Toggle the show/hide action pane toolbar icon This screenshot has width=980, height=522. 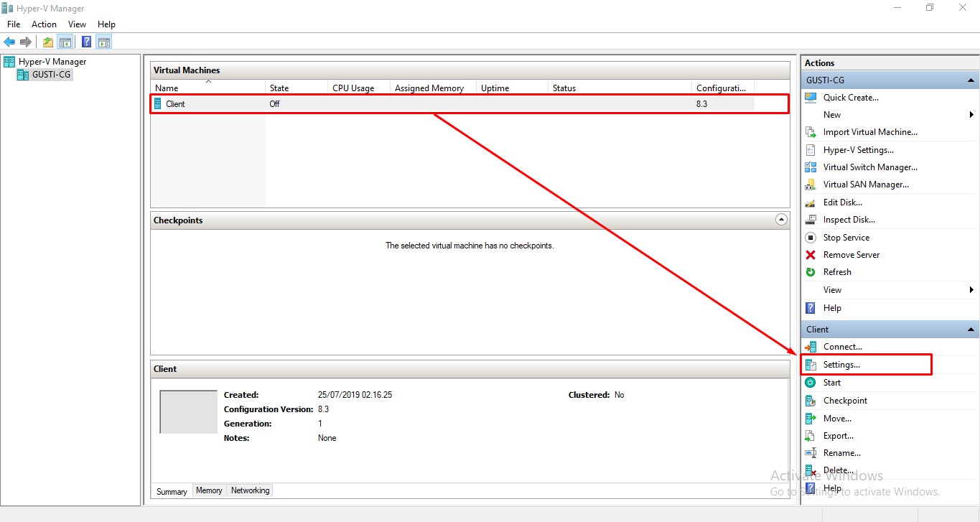coord(104,42)
